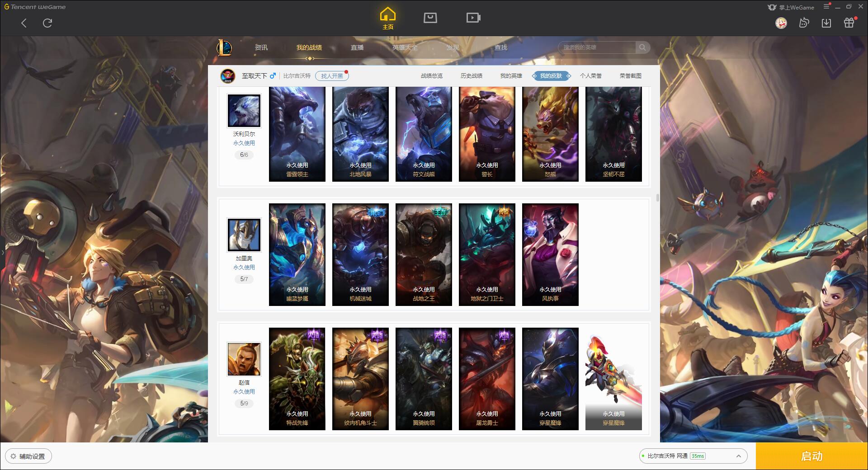Focus the 搜索我的英雄 search field
Image resolution: width=868 pixels, height=470 pixels.
click(x=597, y=47)
